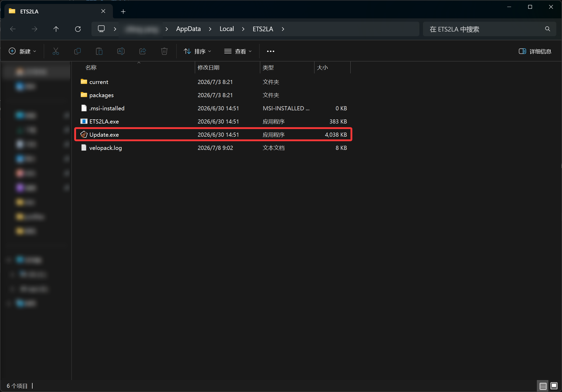Click the ETS2LA breadcrumb segment
Image resolution: width=562 pixels, height=392 pixels.
263,29
